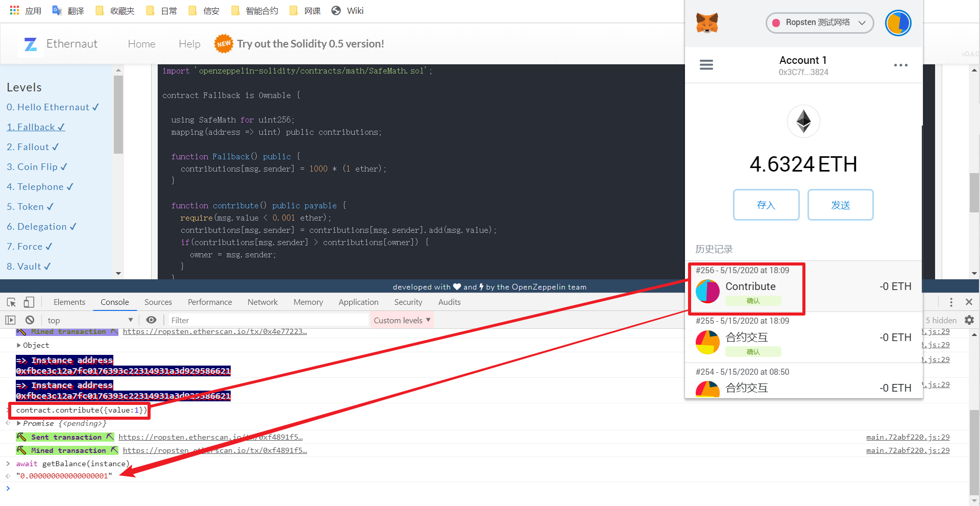The image size is (980, 506).
Task: Open the MetaMask hamburger menu
Action: tap(706, 65)
